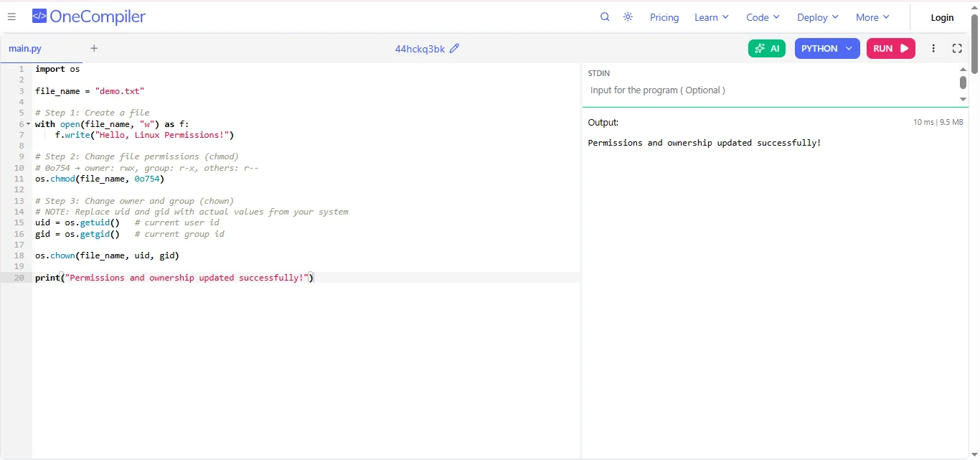Open the Pricing link
This screenshot has width=980, height=460.
tap(664, 17)
